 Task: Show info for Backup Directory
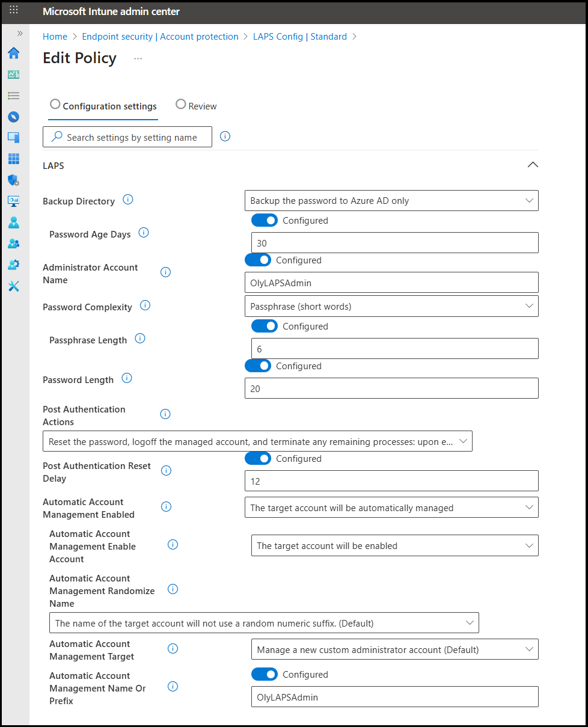click(x=128, y=200)
